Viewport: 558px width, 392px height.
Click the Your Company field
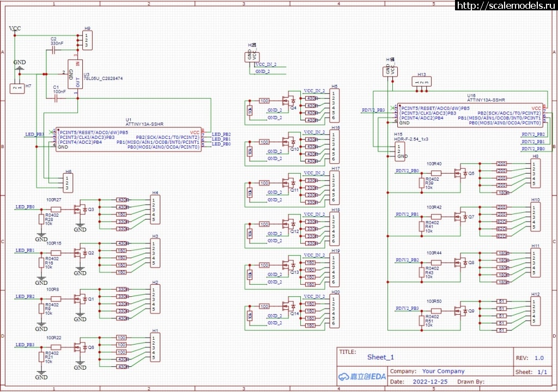click(x=443, y=371)
